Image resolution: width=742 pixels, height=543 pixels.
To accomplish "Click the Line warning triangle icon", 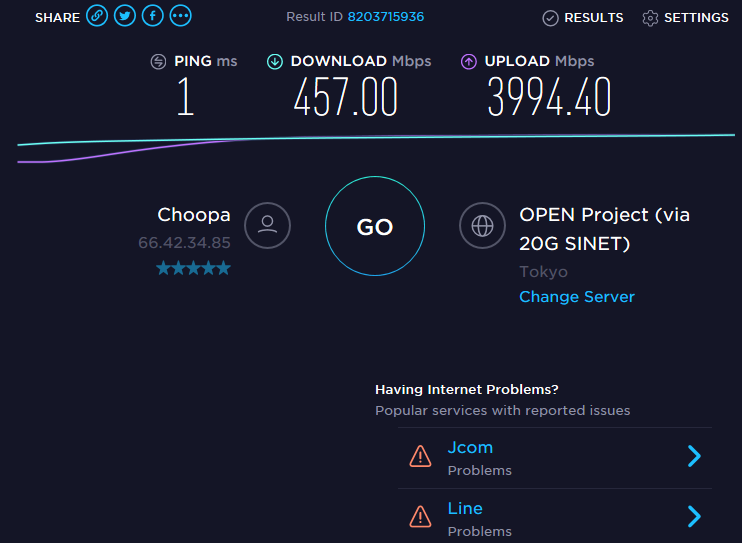I will point(420,516).
